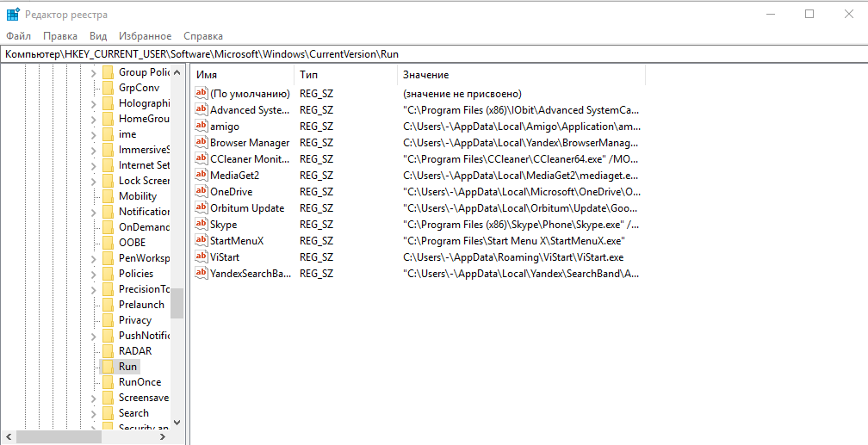Open the Справка menu
Viewport: 868px width, 445px height.
point(203,36)
